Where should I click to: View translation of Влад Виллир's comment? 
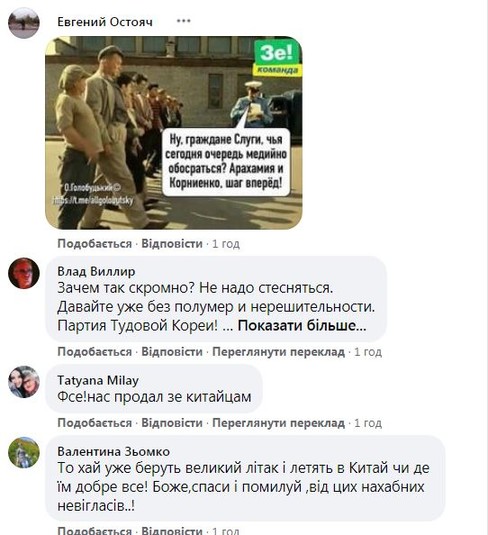(x=278, y=352)
